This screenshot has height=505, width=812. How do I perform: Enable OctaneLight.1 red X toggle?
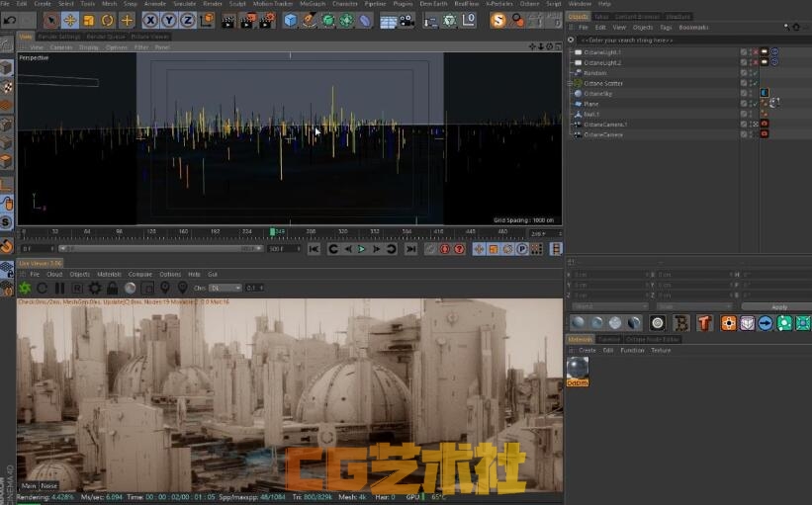(755, 51)
